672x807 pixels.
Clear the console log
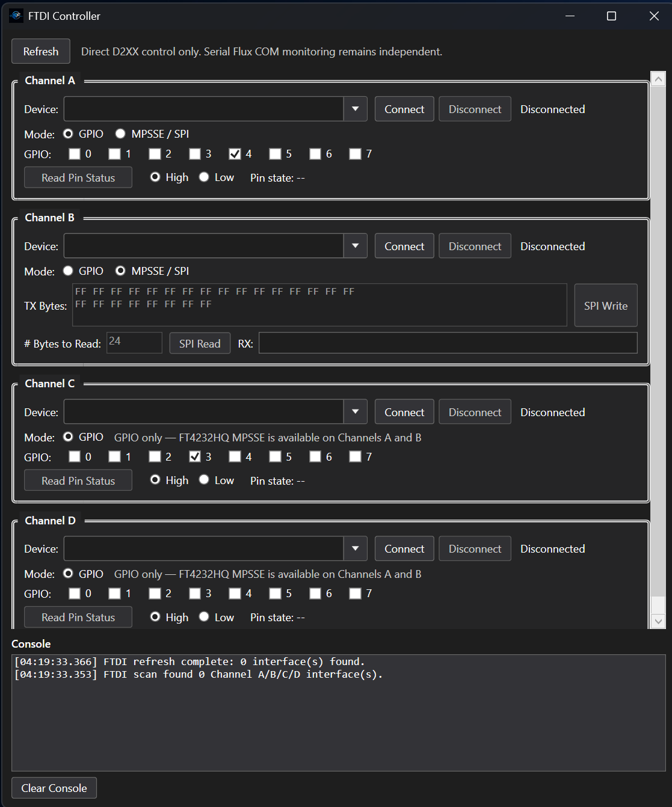pyautogui.click(x=54, y=788)
